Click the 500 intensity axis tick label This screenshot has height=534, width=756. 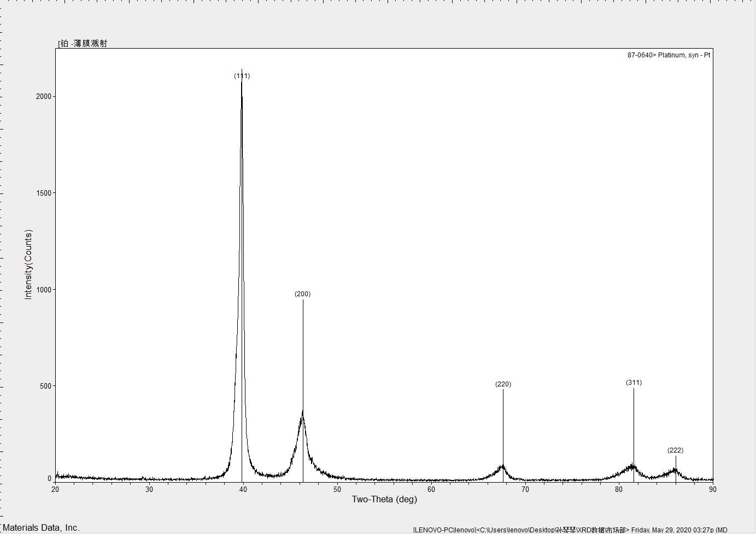[x=45, y=386]
